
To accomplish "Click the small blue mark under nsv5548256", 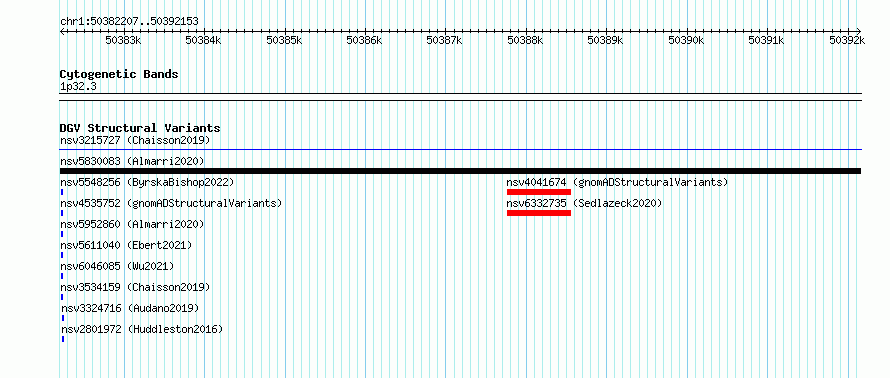I will pos(62,192).
